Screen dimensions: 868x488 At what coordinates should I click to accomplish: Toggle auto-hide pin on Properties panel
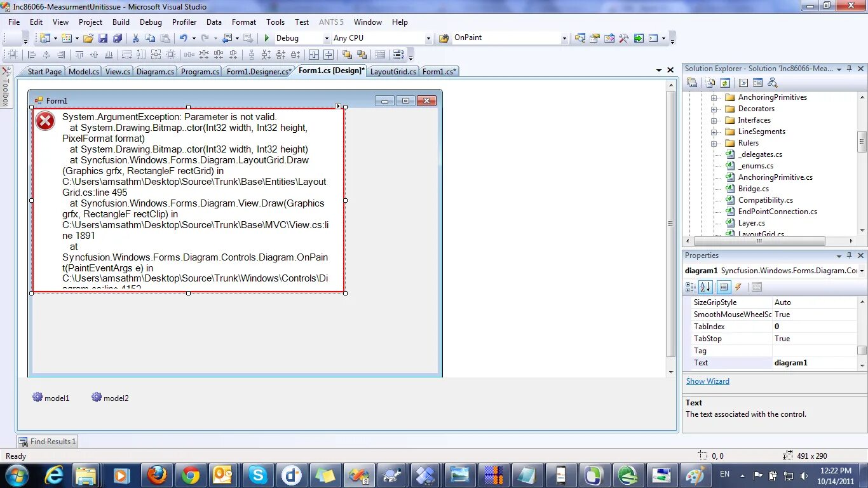pyautogui.click(x=849, y=255)
